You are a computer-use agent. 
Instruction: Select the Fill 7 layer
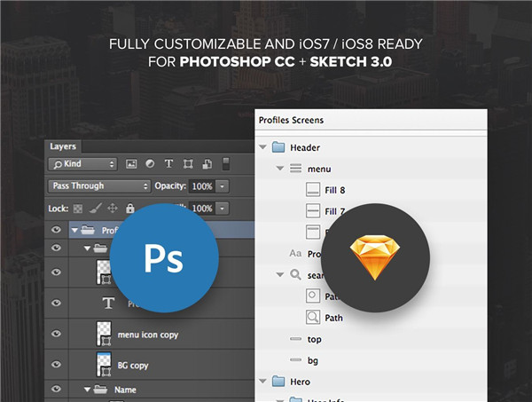tap(334, 211)
